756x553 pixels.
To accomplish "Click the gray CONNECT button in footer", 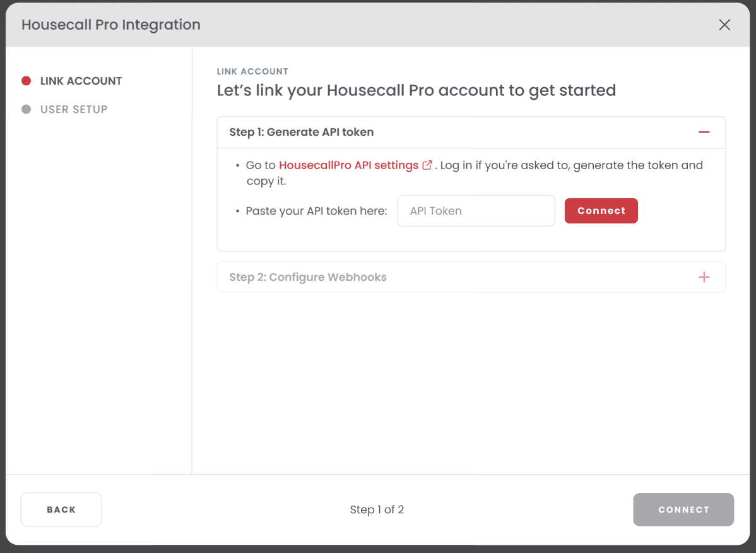I will click(x=683, y=509).
